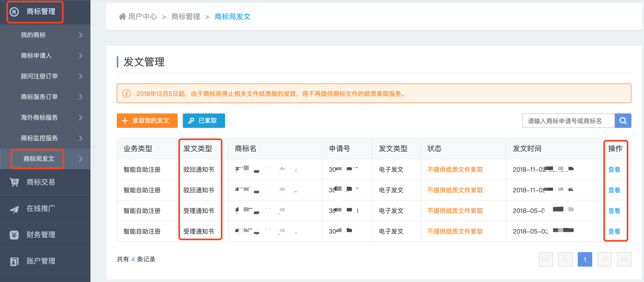Open 商标服务订单 sidebar item
Screen dimensions: 644x282
click(45, 97)
